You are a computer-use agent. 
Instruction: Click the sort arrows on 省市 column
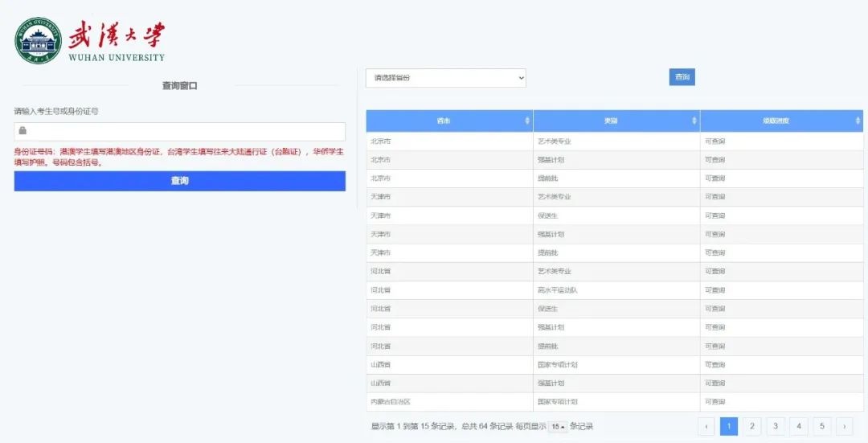click(x=527, y=121)
